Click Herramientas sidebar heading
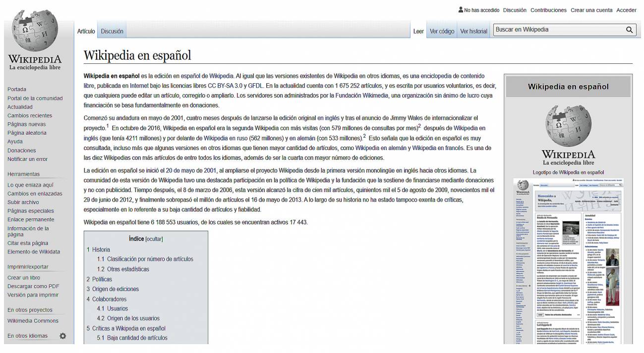 pyautogui.click(x=23, y=174)
